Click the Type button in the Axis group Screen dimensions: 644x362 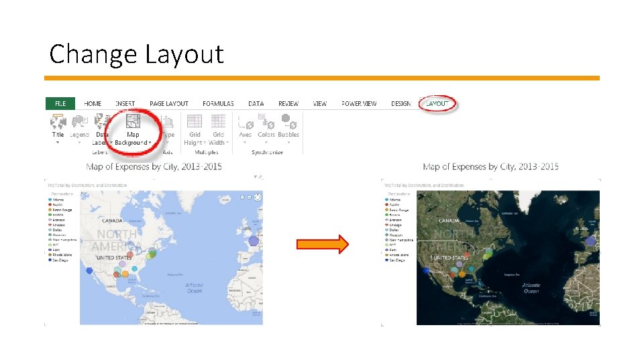(168, 129)
